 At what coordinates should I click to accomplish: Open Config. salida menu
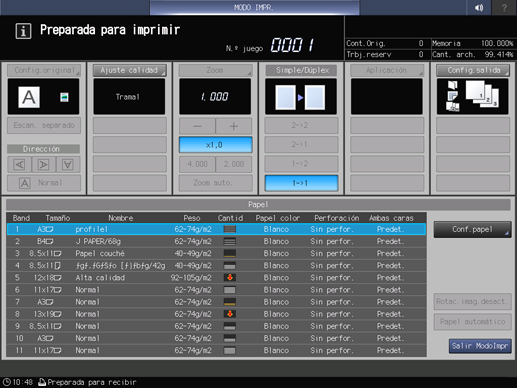click(473, 70)
